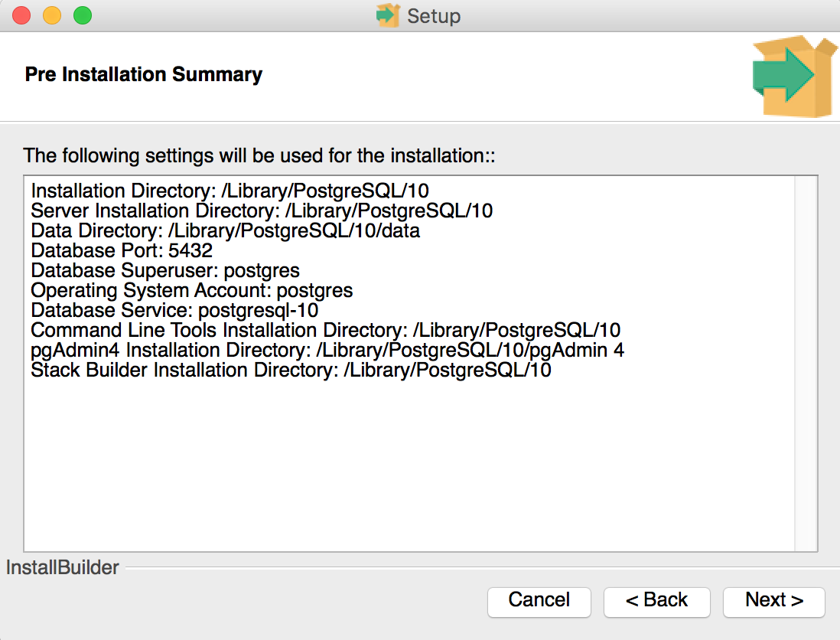Click the Database Service postgresql-10 line
Screen dimensions: 840x640
click(x=174, y=310)
